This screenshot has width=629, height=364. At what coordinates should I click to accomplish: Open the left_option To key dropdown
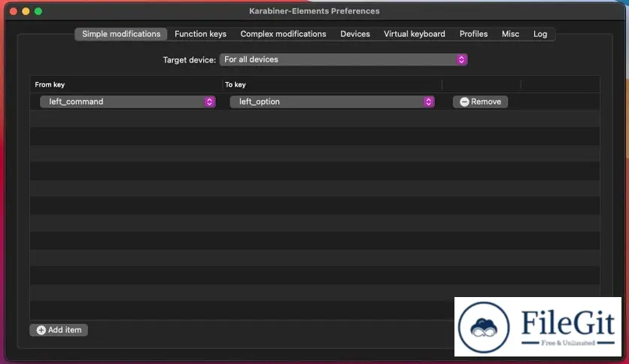click(332, 102)
